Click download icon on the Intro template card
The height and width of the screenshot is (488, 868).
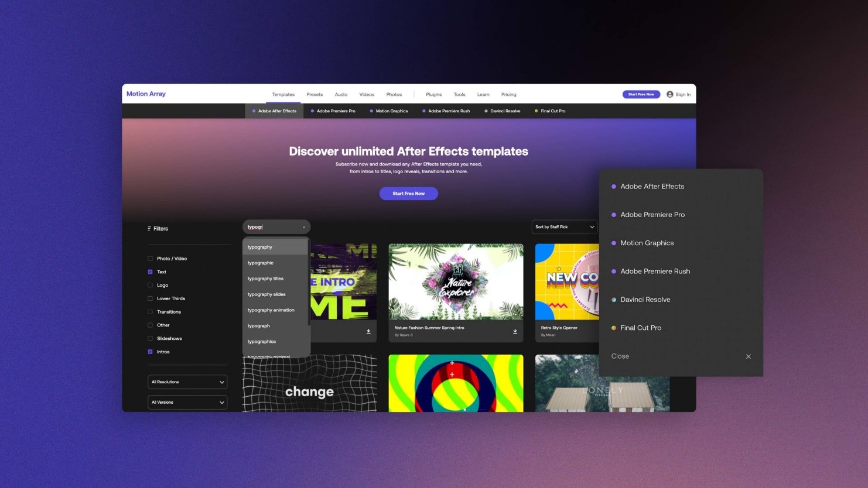coord(368,331)
